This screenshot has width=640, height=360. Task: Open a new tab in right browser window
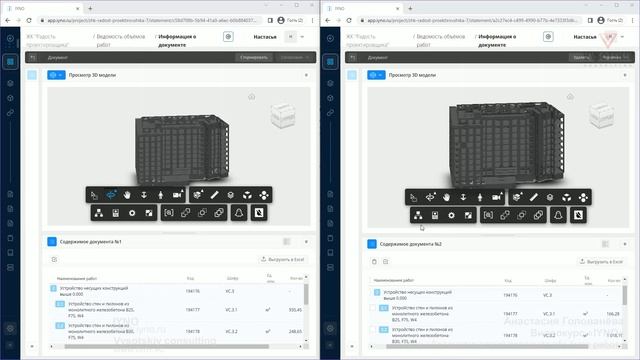[410, 8]
